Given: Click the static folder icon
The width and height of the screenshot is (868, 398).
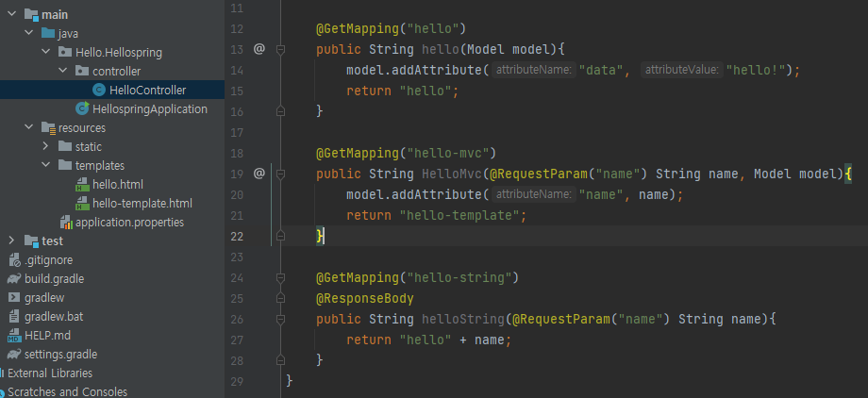Looking at the screenshot, I should pos(65,147).
